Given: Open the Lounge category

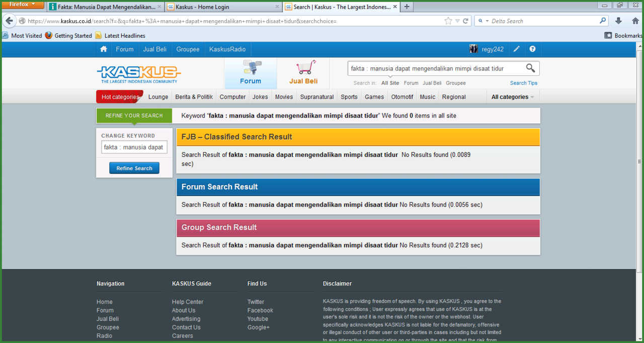Looking at the screenshot, I should click(x=158, y=97).
